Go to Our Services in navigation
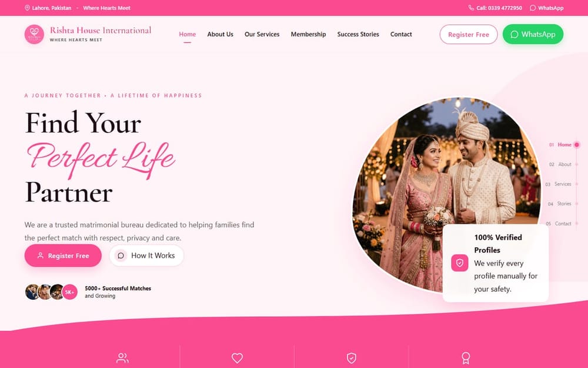588x368 pixels. (x=262, y=34)
